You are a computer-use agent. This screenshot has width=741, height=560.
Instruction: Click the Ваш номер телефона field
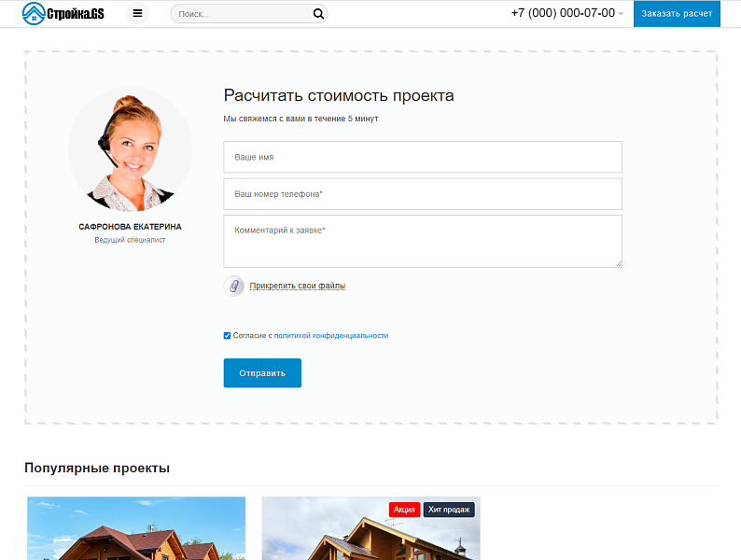[422, 194]
